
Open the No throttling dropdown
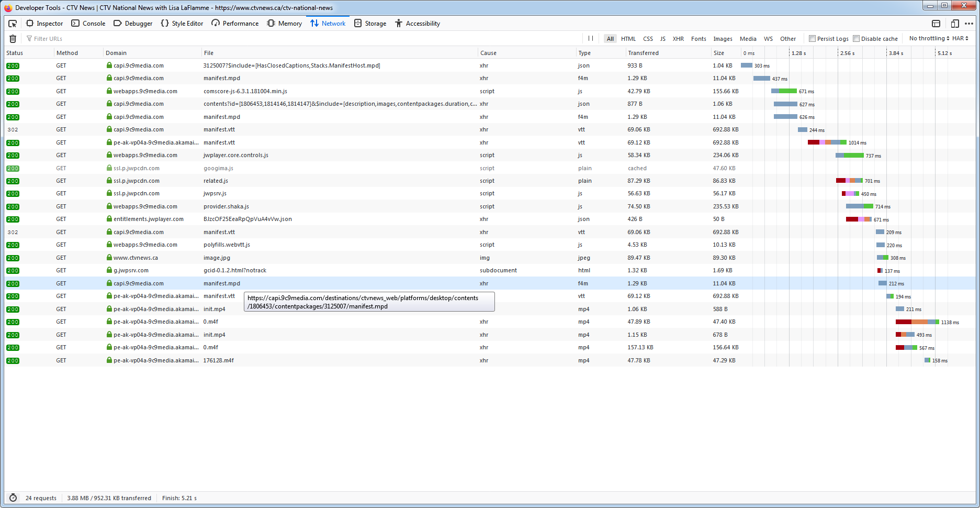929,38
